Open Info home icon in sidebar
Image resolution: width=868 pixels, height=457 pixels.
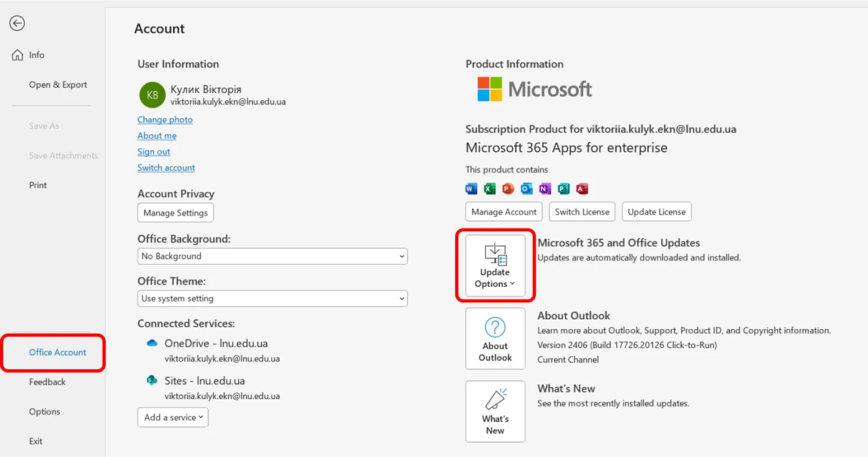pyautogui.click(x=18, y=55)
